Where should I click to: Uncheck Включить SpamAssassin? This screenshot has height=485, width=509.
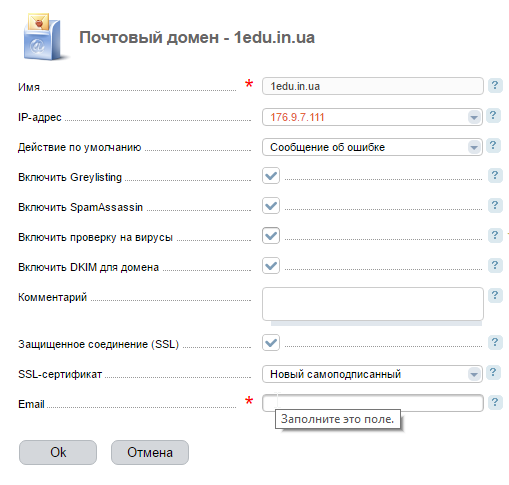271,206
